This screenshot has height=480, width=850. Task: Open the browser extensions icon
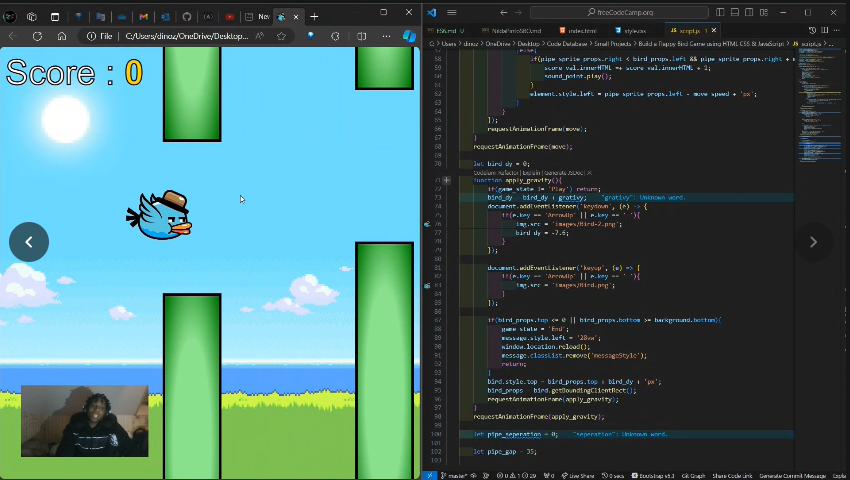tap(335, 36)
